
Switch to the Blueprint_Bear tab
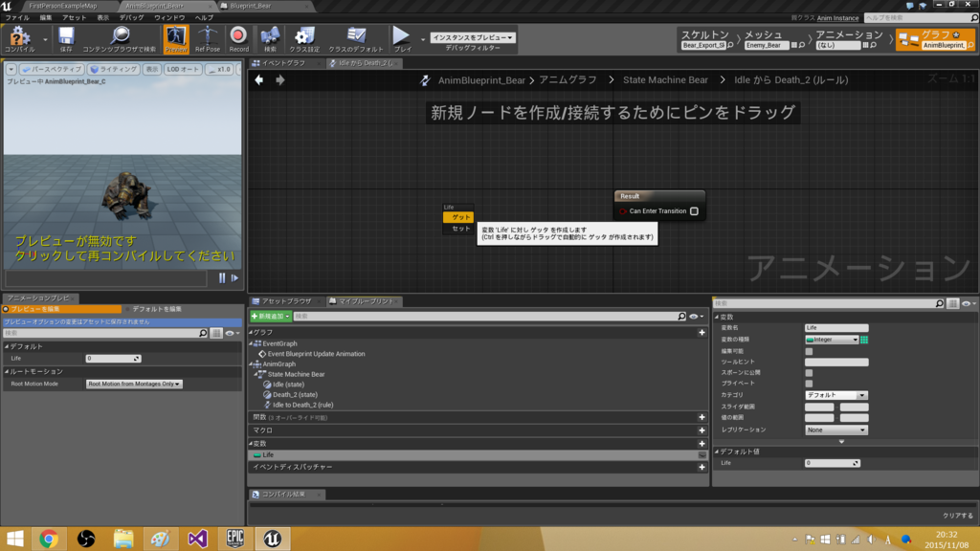point(251,6)
